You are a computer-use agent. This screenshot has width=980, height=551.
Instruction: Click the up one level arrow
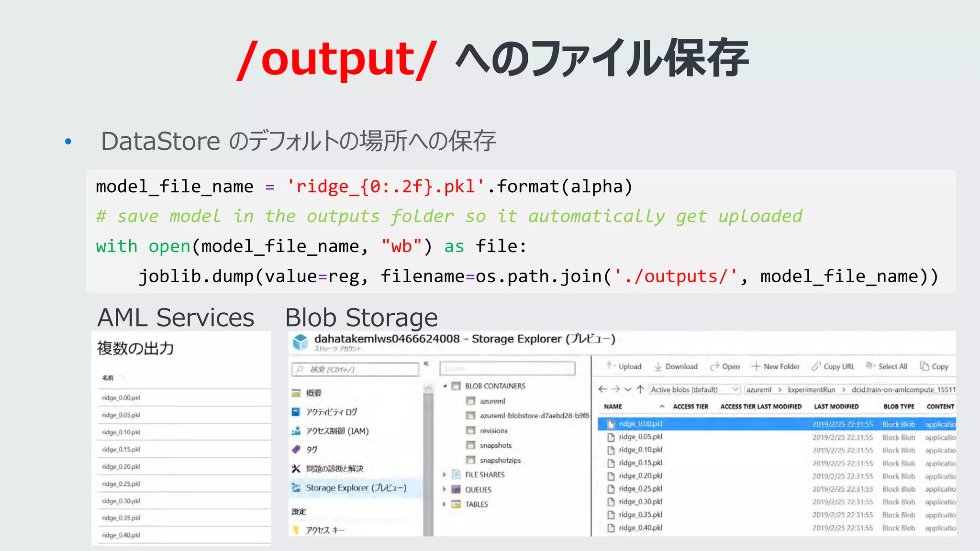640,389
